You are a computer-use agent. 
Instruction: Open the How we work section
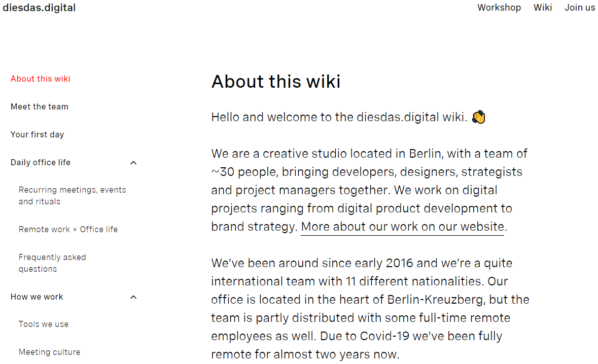click(37, 297)
